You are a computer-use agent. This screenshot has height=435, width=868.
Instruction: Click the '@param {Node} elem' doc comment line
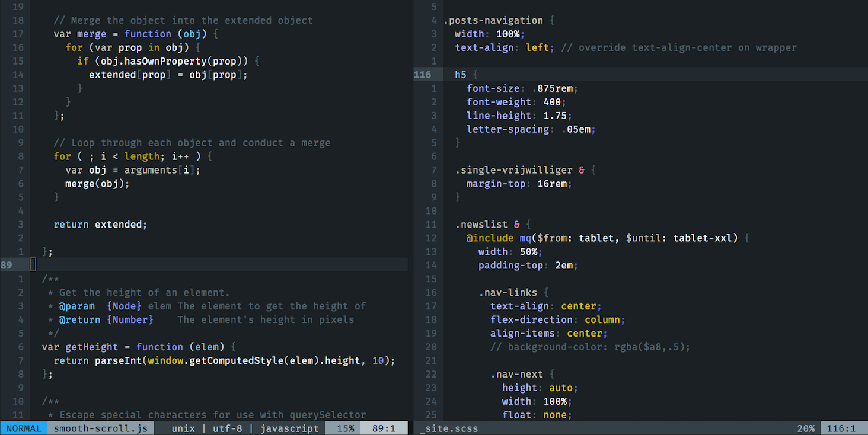207,306
